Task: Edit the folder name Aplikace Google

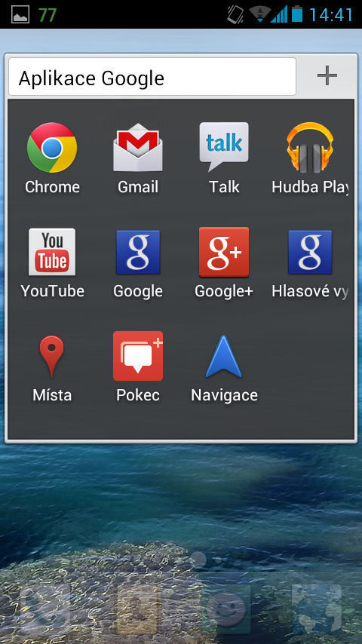Action: click(x=152, y=77)
